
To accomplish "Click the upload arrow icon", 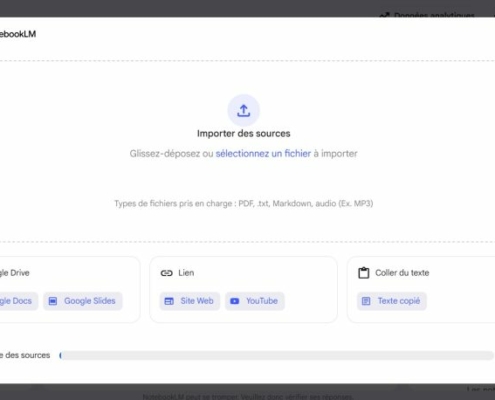I will [x=244, y=111].
